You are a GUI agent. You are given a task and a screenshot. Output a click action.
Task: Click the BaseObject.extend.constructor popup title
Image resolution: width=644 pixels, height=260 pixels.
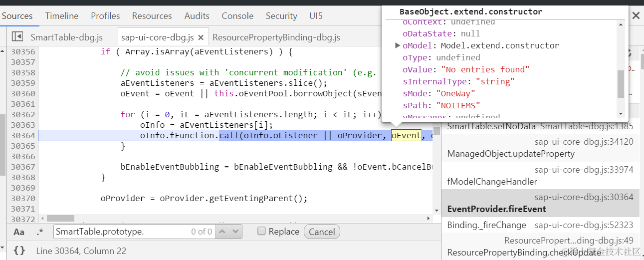click(471, 11)
